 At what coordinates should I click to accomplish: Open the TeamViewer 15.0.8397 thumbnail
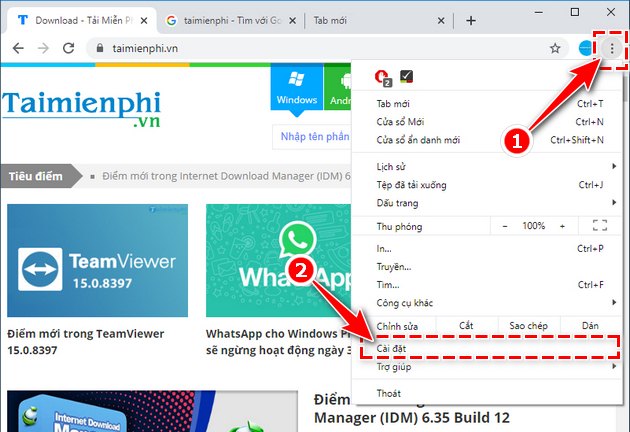pos(98,260)
